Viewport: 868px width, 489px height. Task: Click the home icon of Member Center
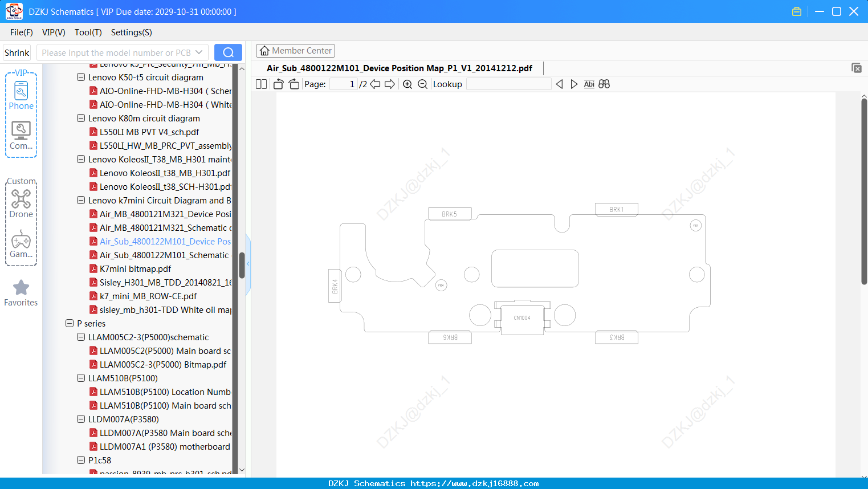click(264, 51)
